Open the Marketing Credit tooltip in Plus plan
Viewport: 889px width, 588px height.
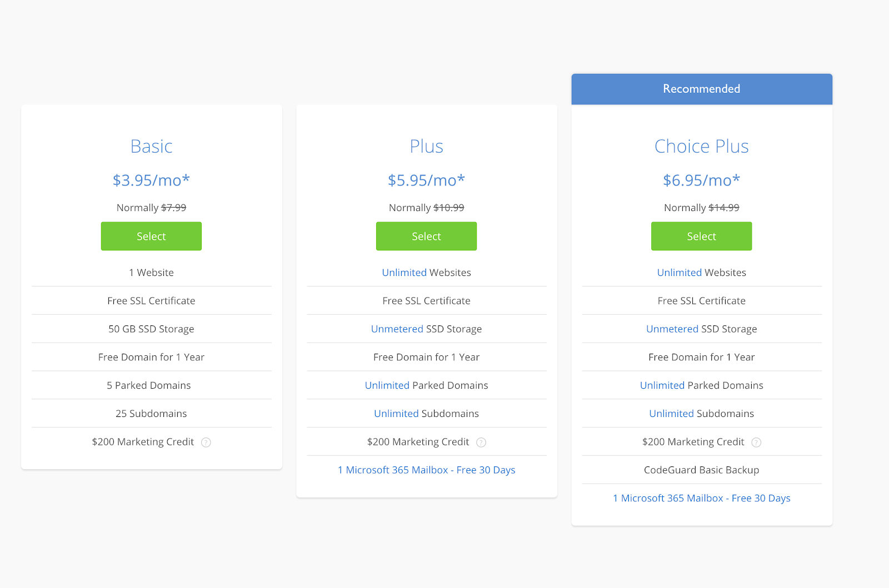481,442
